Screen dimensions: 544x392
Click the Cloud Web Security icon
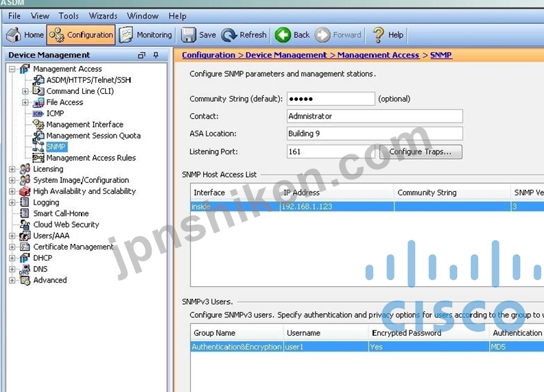tap(25, 224)
